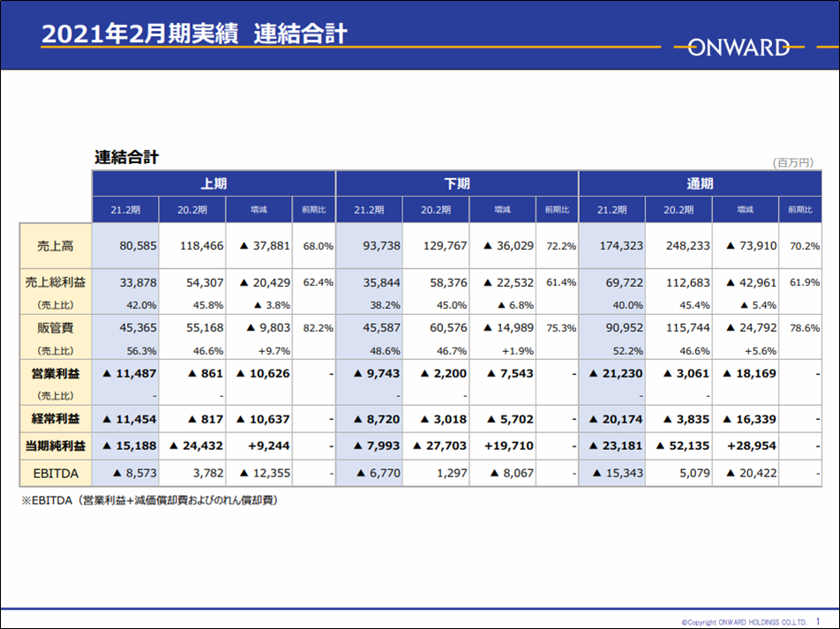
Task: Select the SG&A value 45,365
Action: click(x=138, y=327)
